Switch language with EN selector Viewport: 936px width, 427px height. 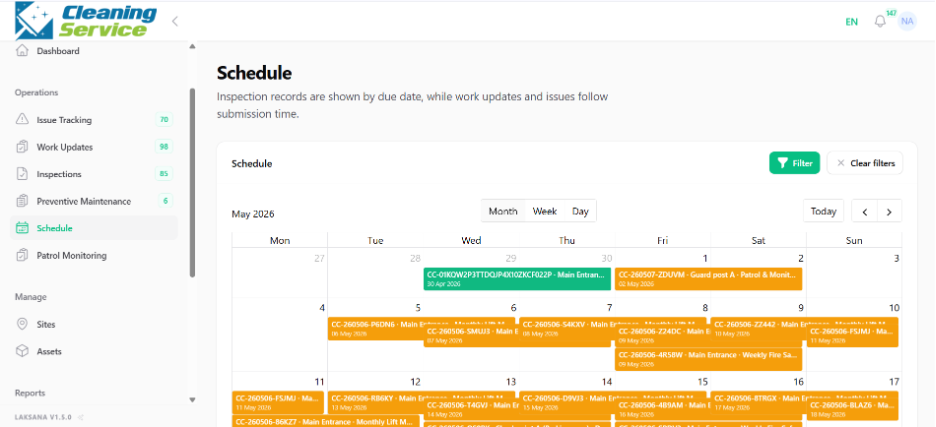pos(851,21)
